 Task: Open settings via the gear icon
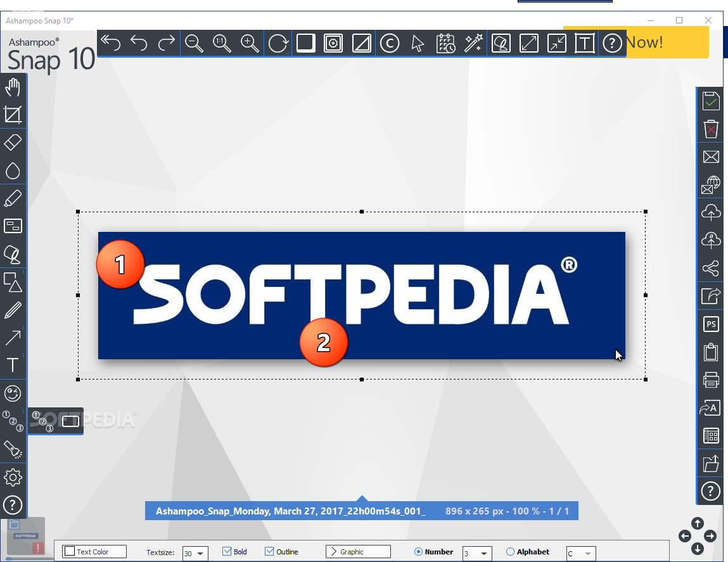(13, 478)
